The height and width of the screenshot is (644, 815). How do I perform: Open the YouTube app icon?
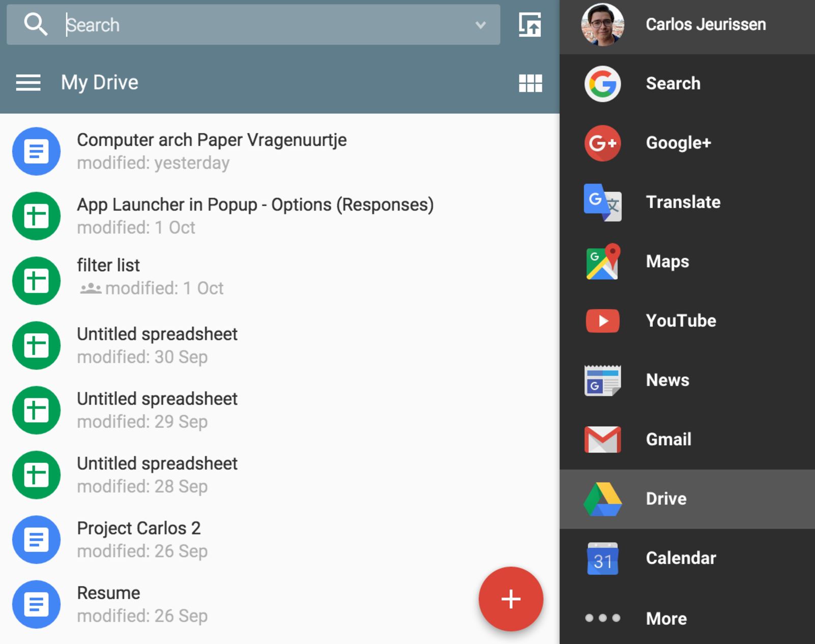(602, 321)
